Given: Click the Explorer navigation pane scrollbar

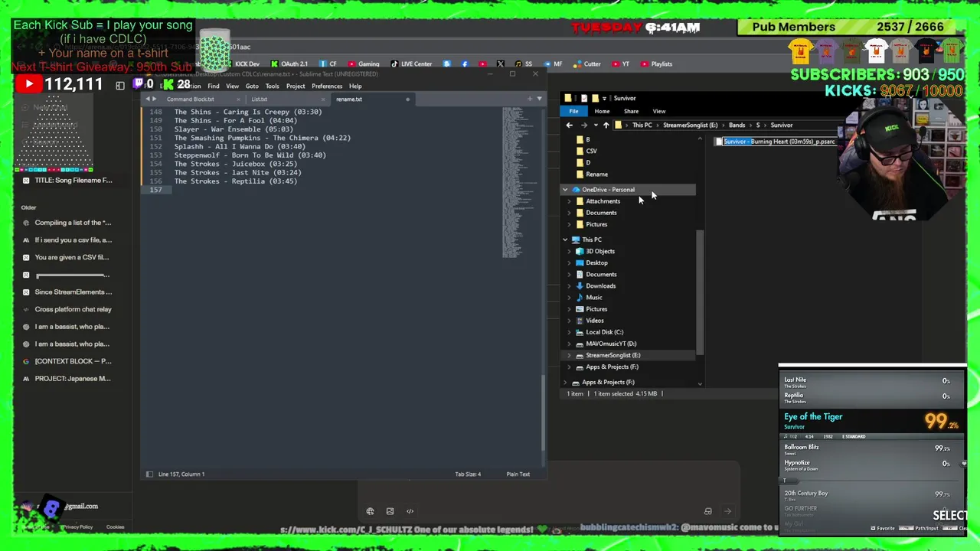Looking at the screenshot, I should coord(700,292).
